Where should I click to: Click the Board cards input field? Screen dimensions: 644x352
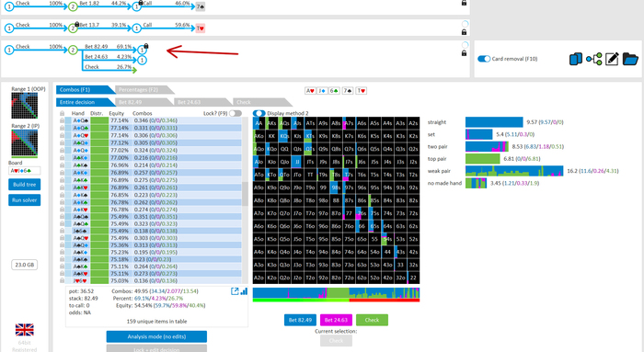tap(24, 171)
